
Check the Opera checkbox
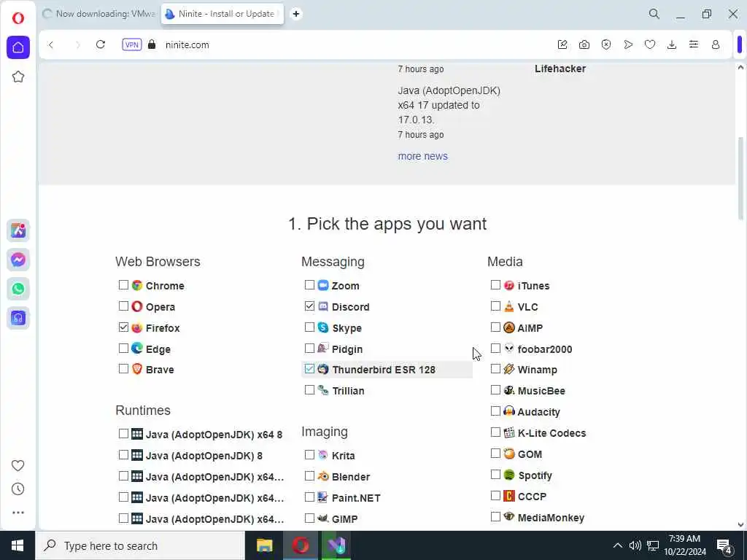click(x=123, y=306)
